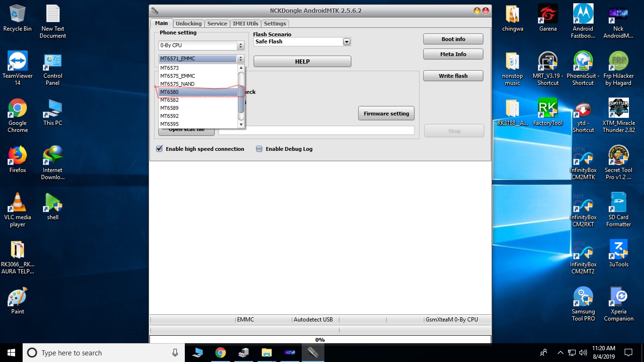This screenshot has height=362, width=644.
Task: Open Android Fastboot desktop shortcut
Action: coord(583,21)
